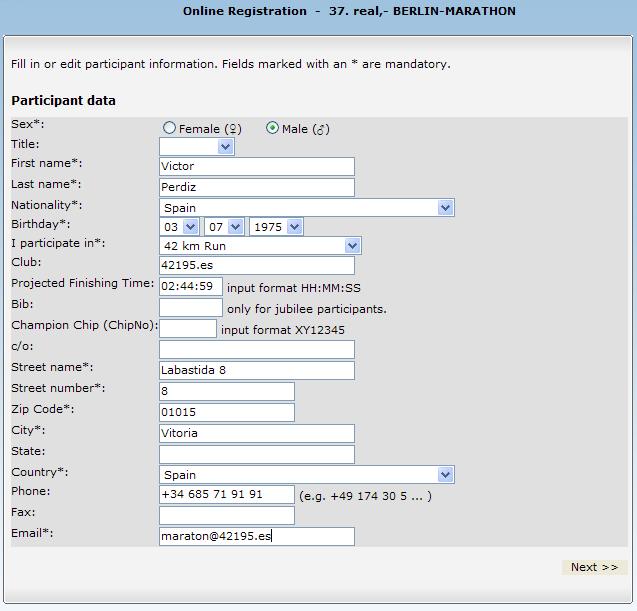Open the birthday year dropdown

tap(276, 227)
